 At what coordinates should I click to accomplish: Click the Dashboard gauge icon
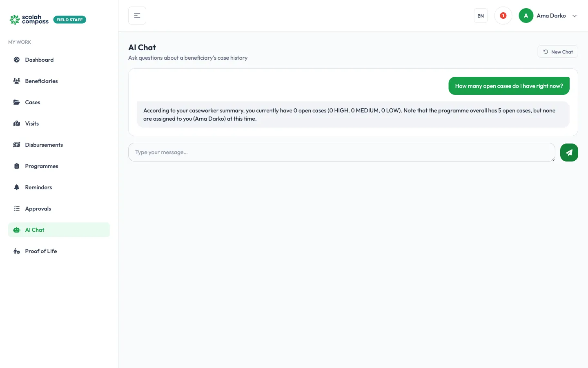coord(17,60)
